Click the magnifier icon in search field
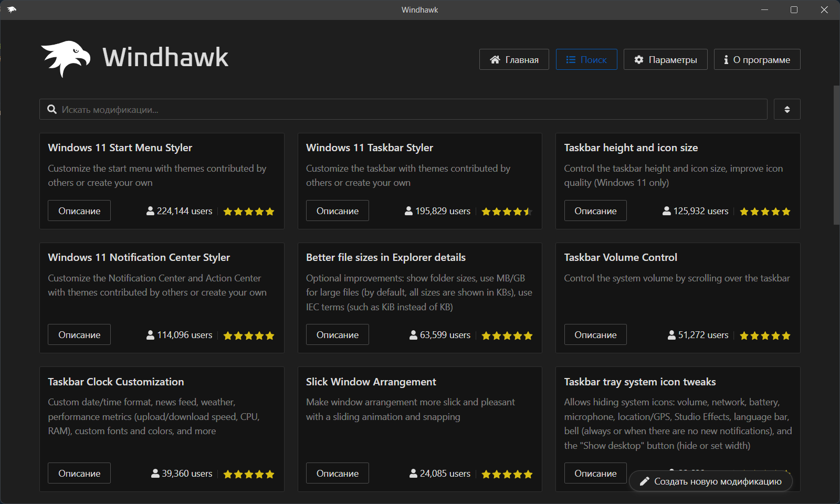The height and width of the screenshot is (504, 840). coord(52,109)
